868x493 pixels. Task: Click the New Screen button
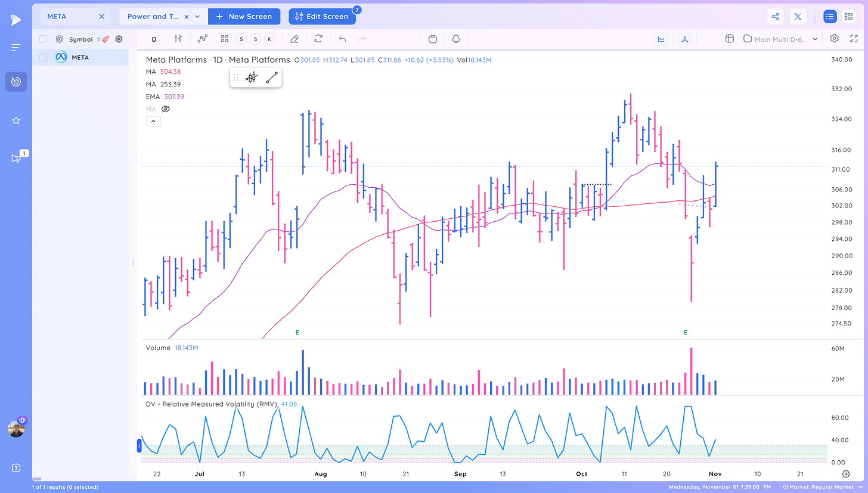click(244, 17)
